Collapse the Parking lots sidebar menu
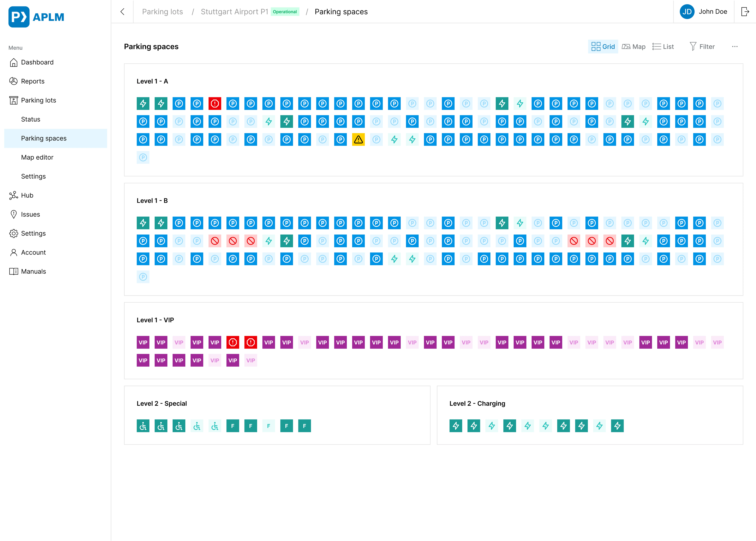Image resolution: width=756 pixels, height=541 pixels. pos(38,100)
